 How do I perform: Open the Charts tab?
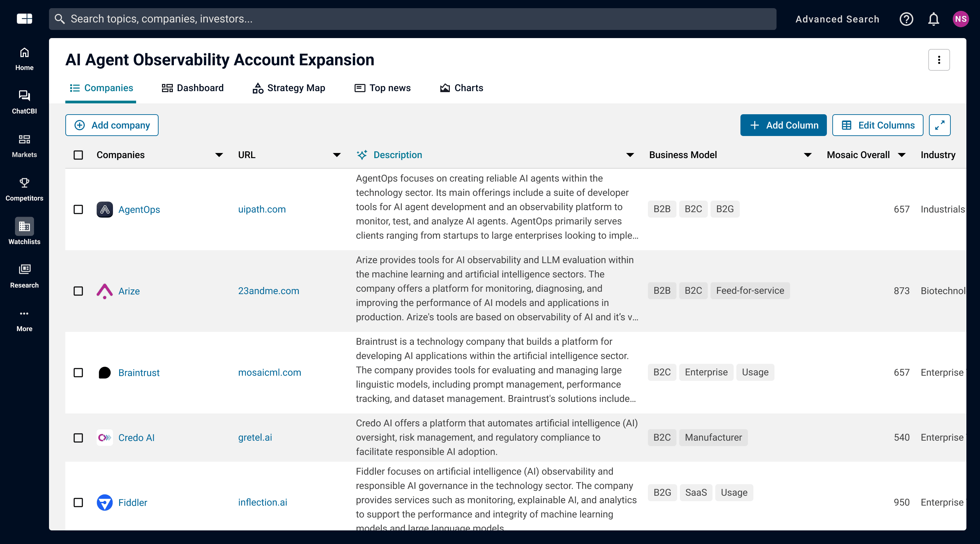(461, 88)
